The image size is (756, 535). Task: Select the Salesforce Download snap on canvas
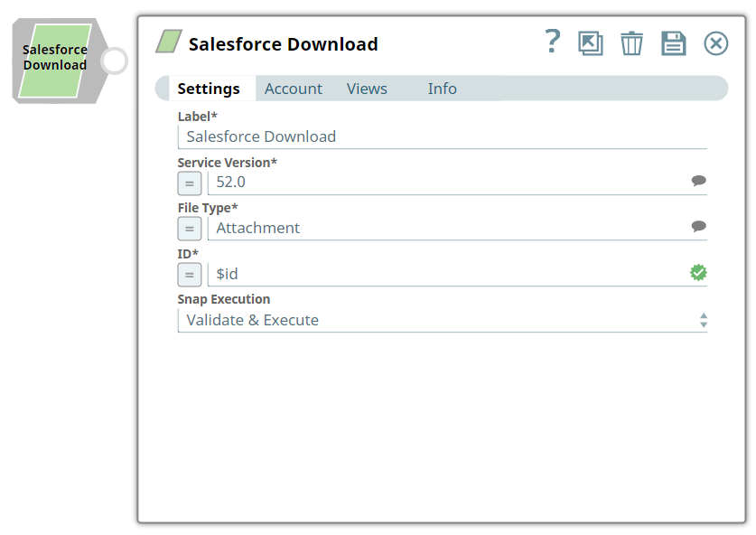(x=55, y=61)
